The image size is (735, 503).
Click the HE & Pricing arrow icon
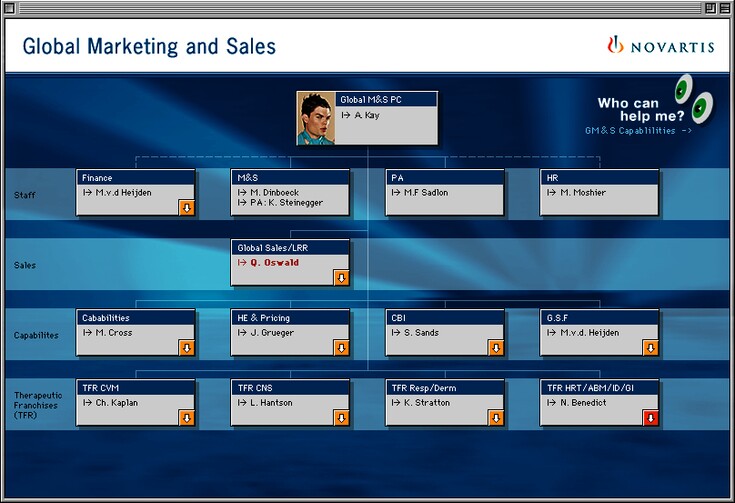coord(342,347)
